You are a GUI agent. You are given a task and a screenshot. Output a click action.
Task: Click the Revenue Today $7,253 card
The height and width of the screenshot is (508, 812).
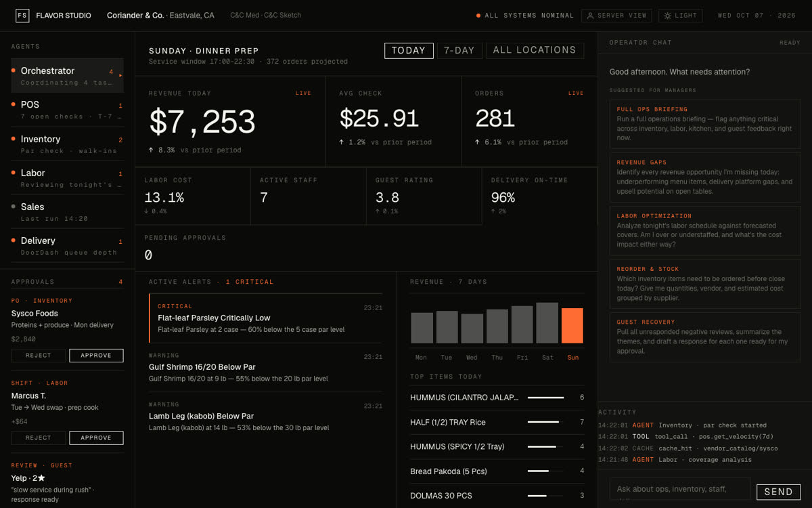click(x=230, y=121)
